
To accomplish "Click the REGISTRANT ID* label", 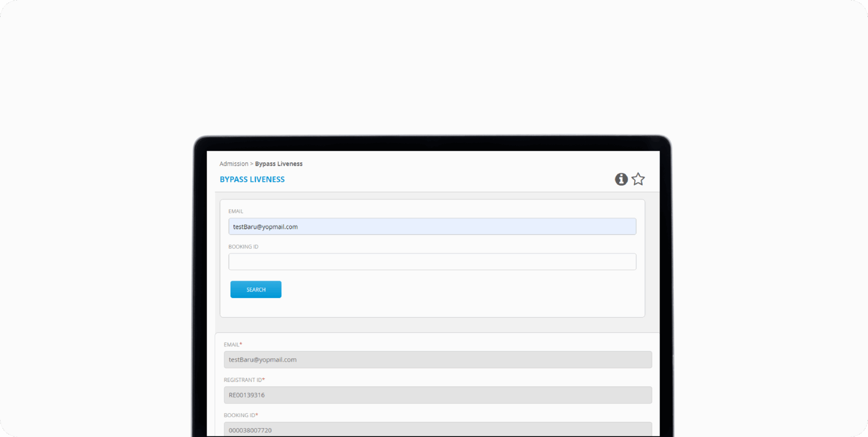I will pyautogui.click(x=243, y=380).
